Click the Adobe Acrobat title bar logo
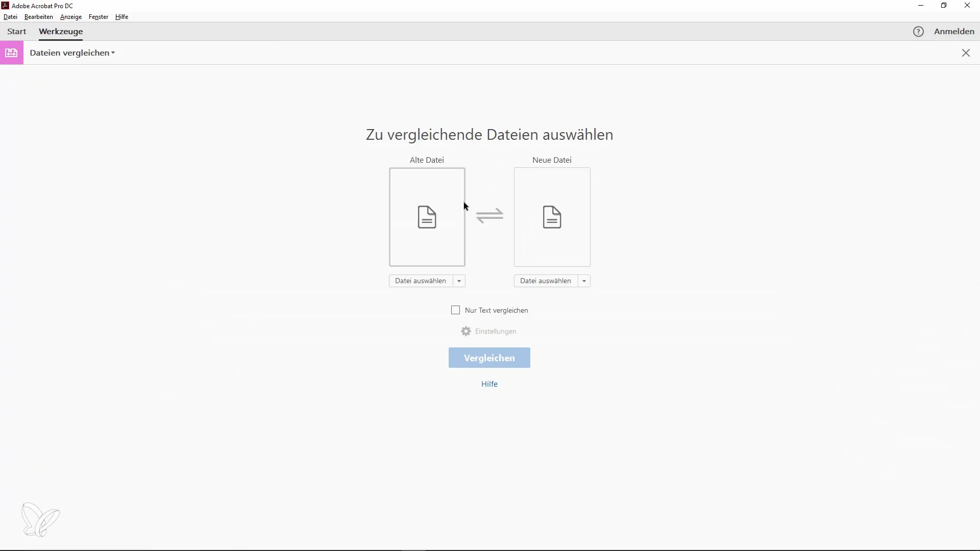 (5, 6)
